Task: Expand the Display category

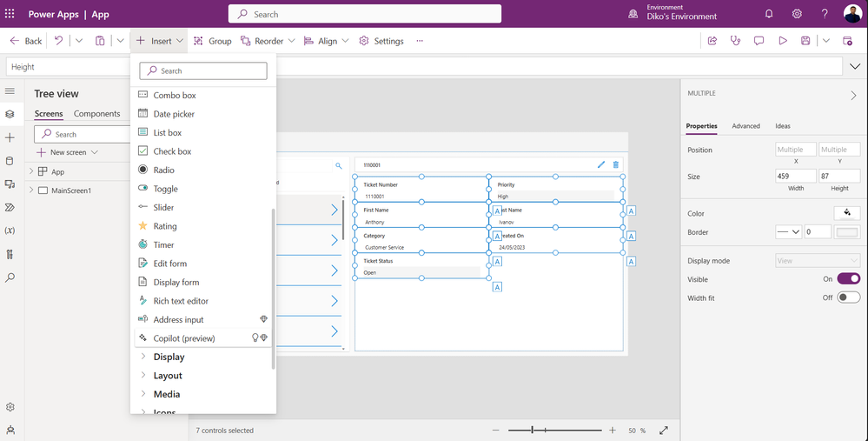Action: (x=142, y=357)
